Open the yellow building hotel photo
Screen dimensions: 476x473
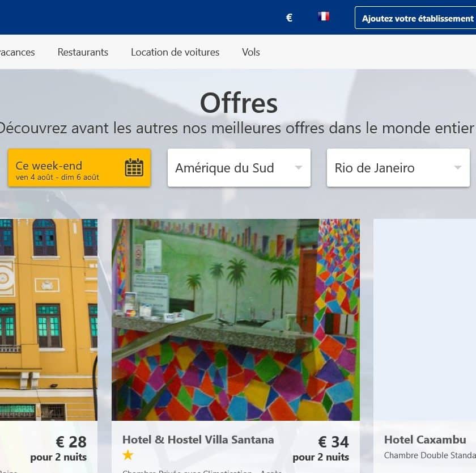49,319
